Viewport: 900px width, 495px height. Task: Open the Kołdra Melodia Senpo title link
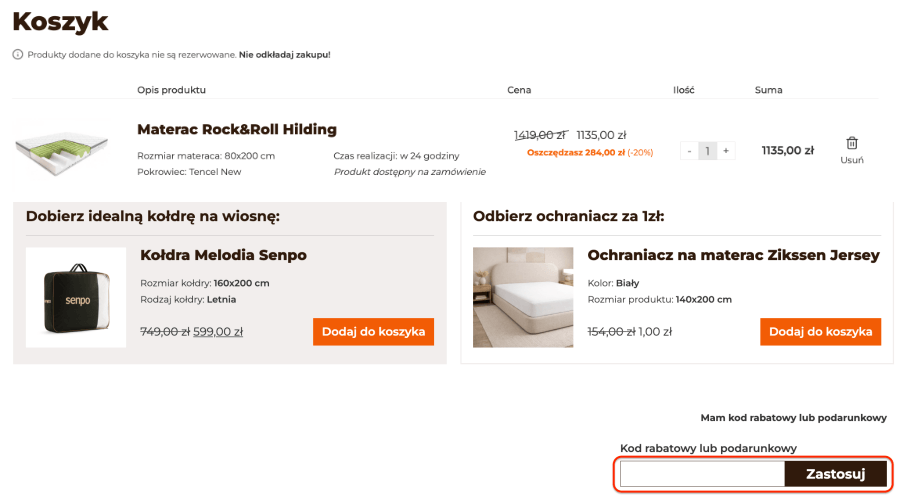[223, 255]
